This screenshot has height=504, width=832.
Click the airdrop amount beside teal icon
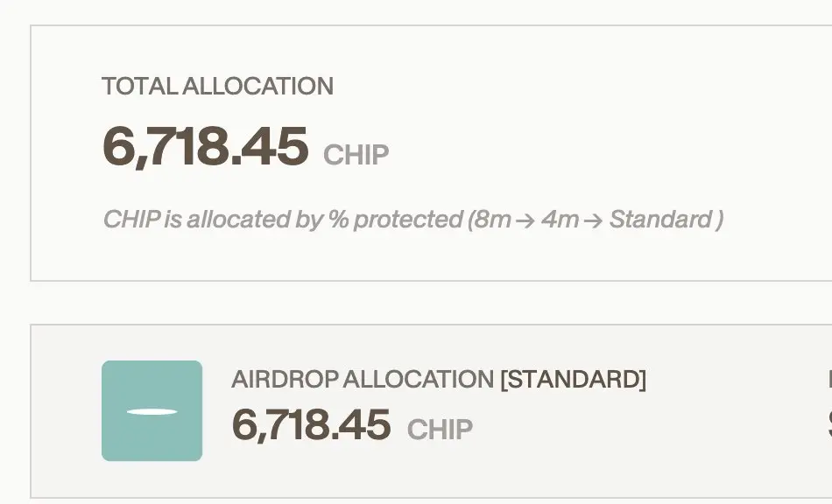coord(312,425)
